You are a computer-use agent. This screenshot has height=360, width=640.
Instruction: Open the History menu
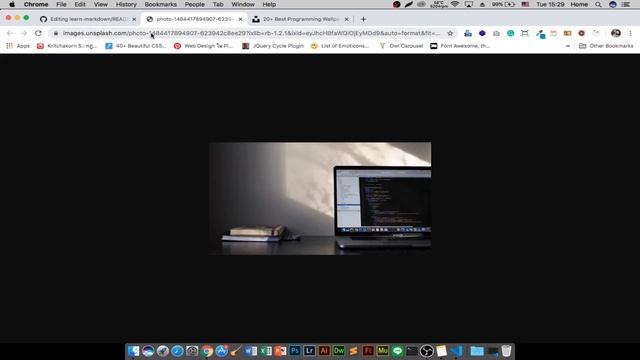click(126, 4)
